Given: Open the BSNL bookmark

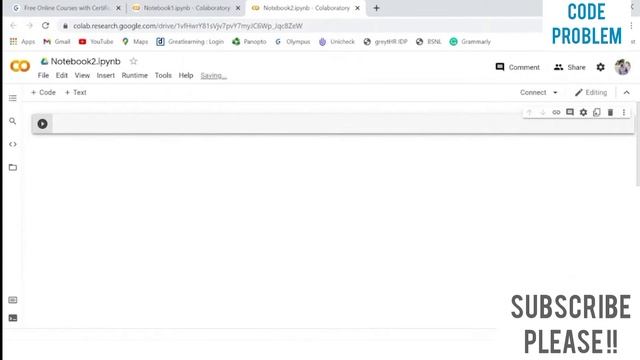Looking at the screenshot, I should [x=428, y=42].
